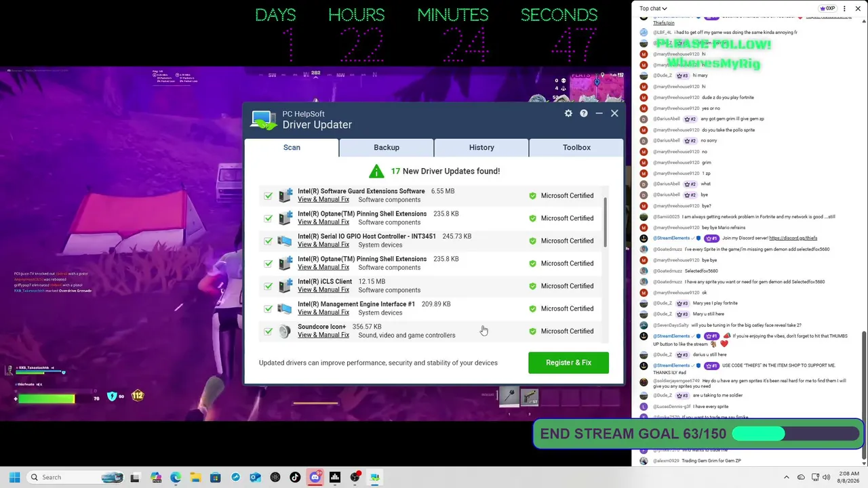Viewport: 868px width, 488px height.
Task: Switch to Discord in the taskbar
Action: (x=315, y=477)
